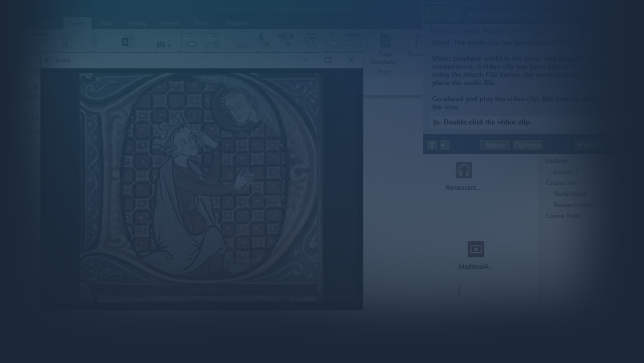Open the Playback ribbon tab

point(238,23)
